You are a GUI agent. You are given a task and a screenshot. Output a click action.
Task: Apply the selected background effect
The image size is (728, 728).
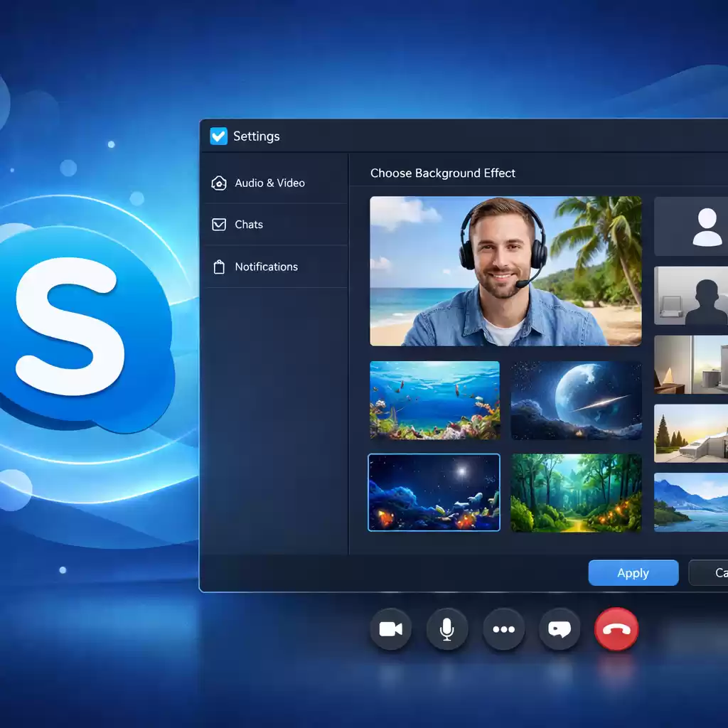[633, 573]
